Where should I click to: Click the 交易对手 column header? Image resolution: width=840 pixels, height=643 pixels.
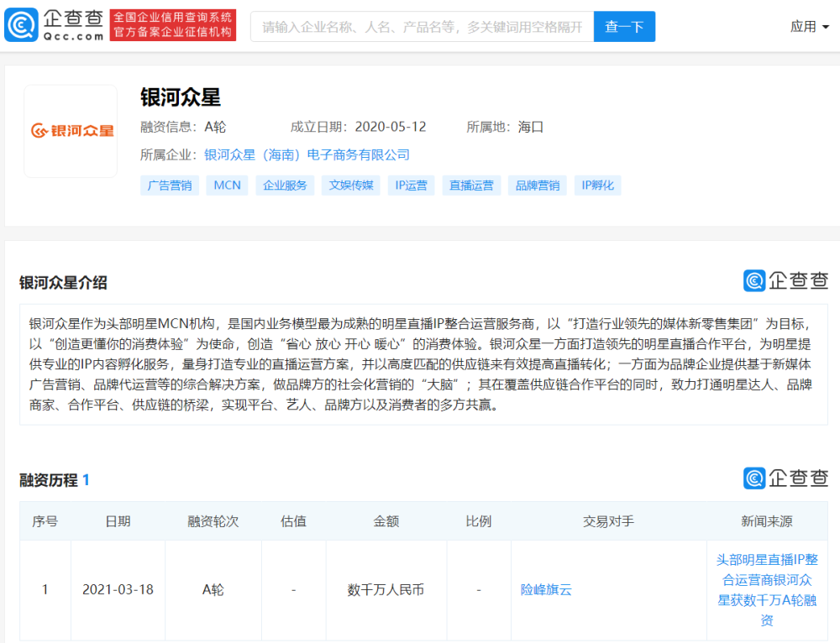click(x=608, y=521)
